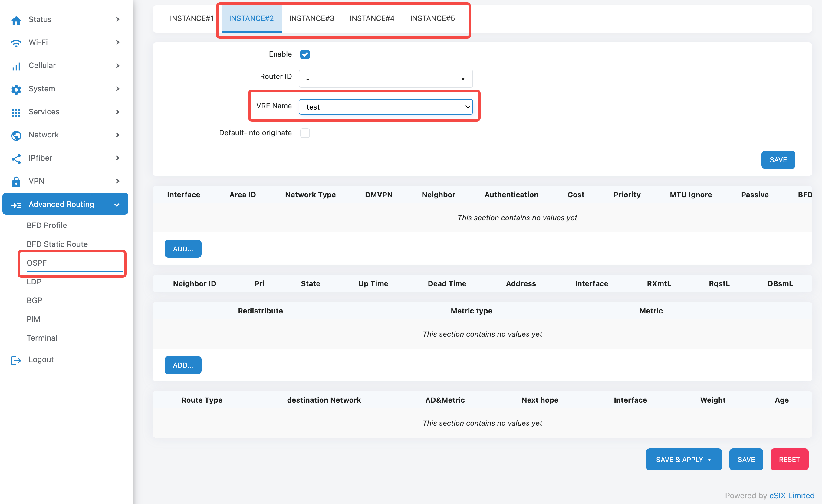Click the VPN padlock icon
The height and width of the screenshot is (504, 822).
point(16,182)
